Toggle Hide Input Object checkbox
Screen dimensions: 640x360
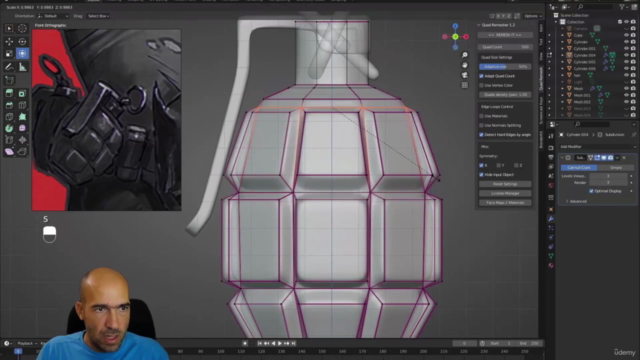pos(481,175)
